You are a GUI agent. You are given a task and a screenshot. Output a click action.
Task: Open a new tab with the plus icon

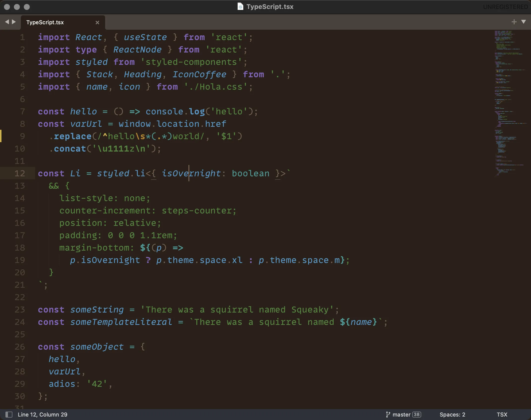pos(514,22)
